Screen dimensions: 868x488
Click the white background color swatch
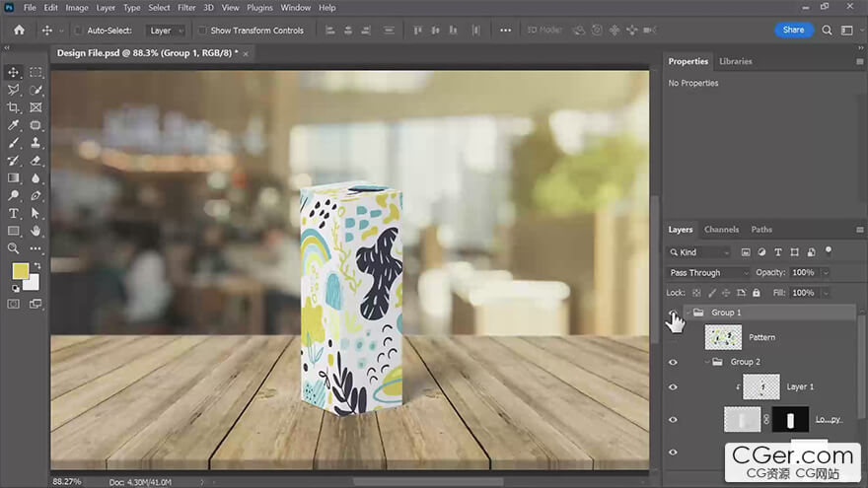33,283
